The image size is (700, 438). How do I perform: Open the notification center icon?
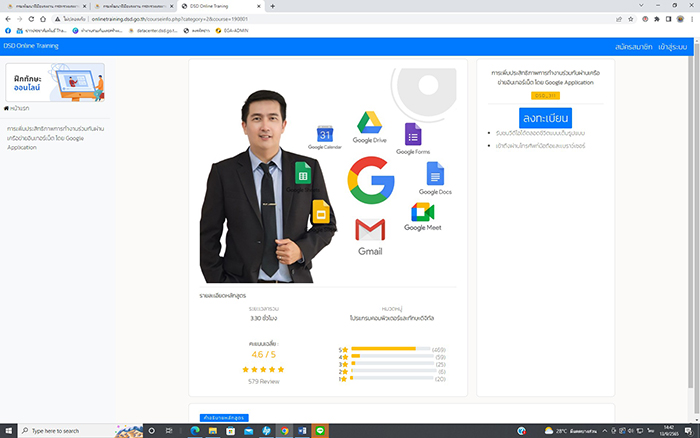pos(688,431)
